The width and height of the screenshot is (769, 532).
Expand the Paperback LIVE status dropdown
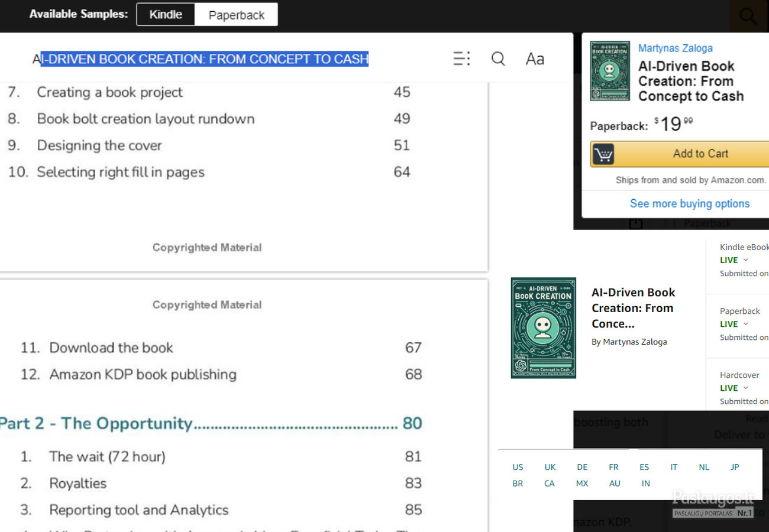click(745, 324)
